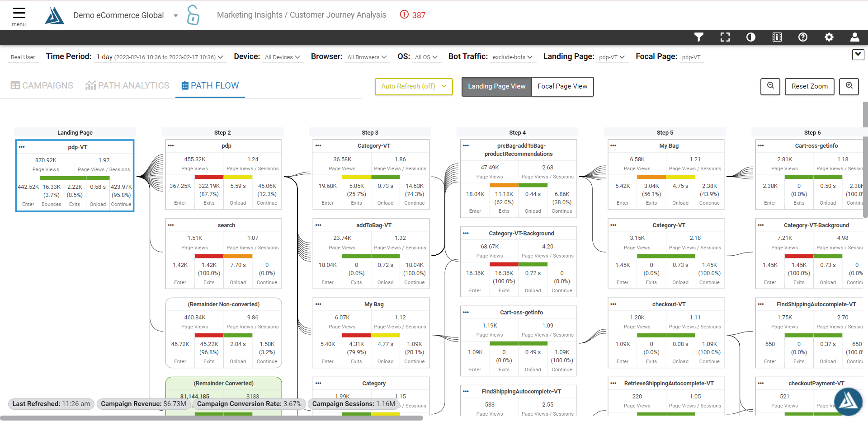Toggle contrast theme icon
Screen dimensions: 868x421
(751, 37)
